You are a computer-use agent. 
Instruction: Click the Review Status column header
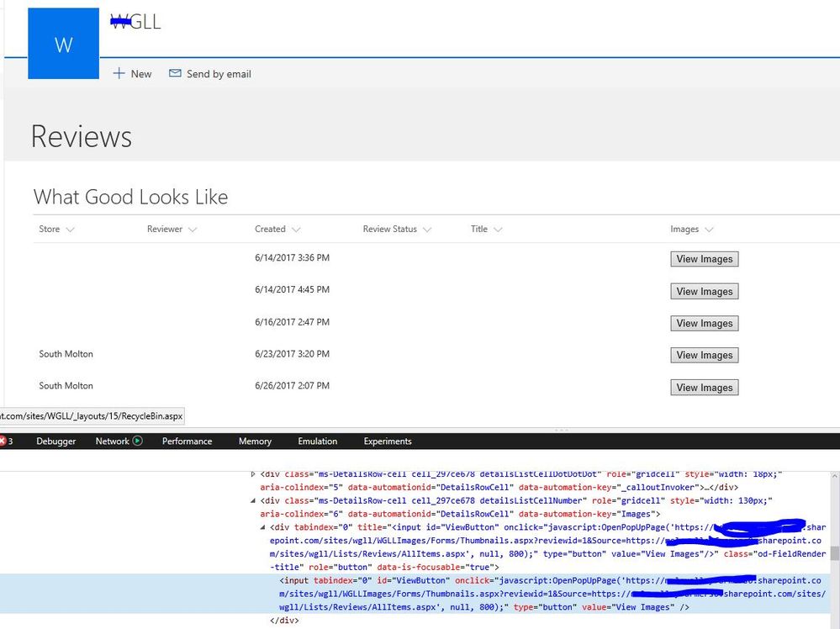pos(389,229)
